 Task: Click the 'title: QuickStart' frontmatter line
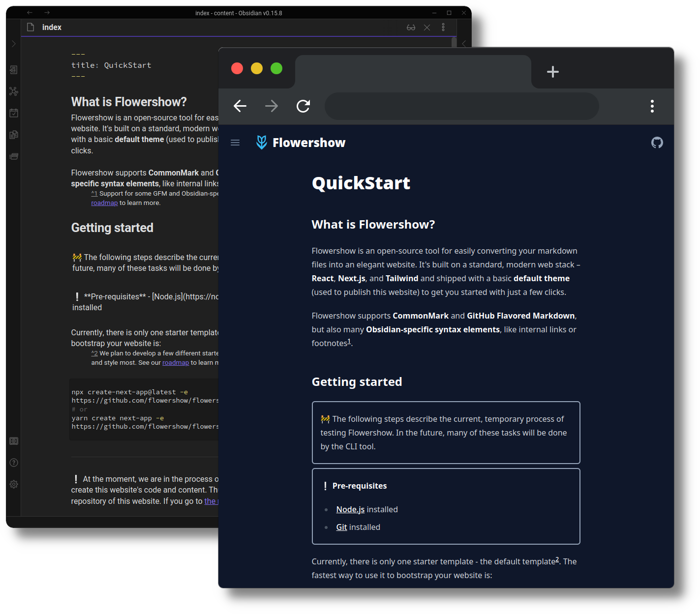point(111,65)
